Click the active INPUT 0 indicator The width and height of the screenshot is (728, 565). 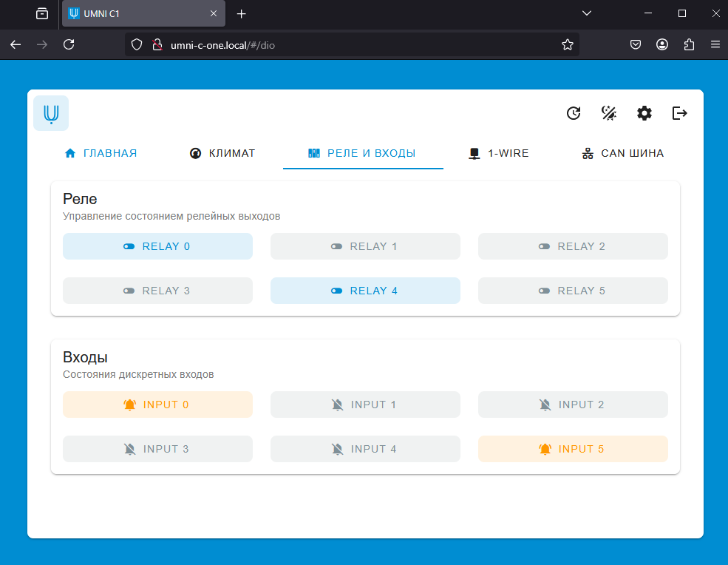pyautogui.click(x=158, y=405)
